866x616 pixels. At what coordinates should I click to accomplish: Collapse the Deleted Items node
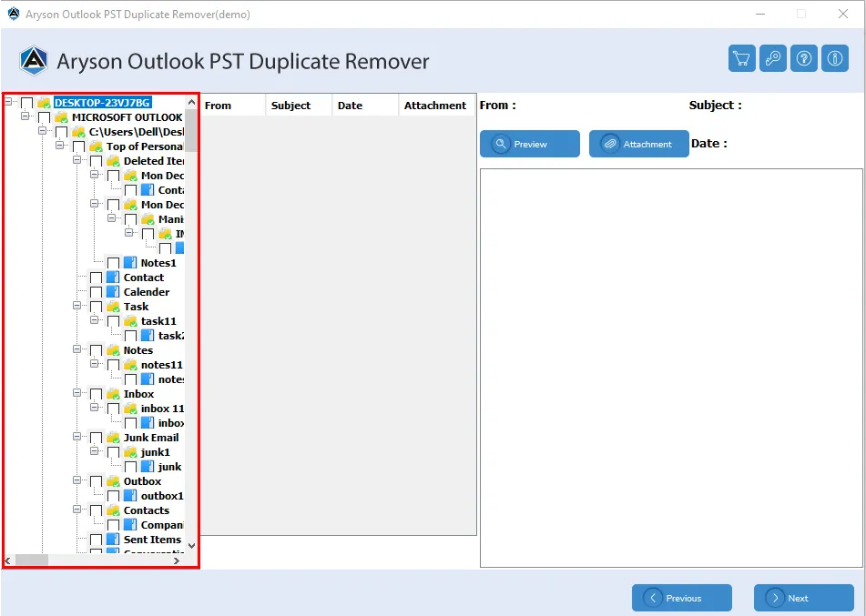(x=76, y=159)
